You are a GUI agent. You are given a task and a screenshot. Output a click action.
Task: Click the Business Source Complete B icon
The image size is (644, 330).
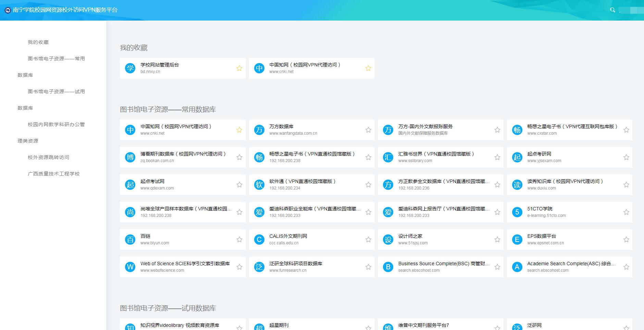pos(388,267)
